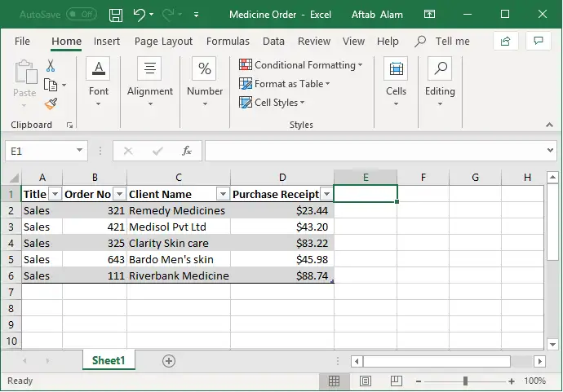Open the Editing group button
The image size is (563, 392).
(x=440, y=82)
